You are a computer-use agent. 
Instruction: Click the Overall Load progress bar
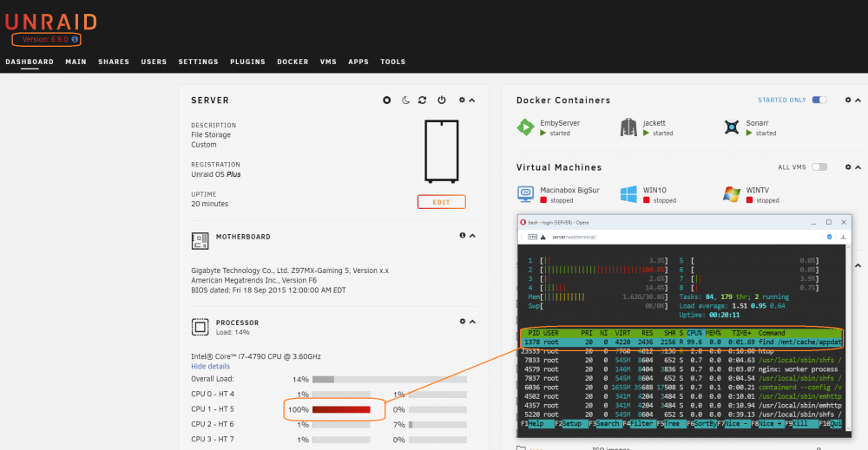(389, 379)
